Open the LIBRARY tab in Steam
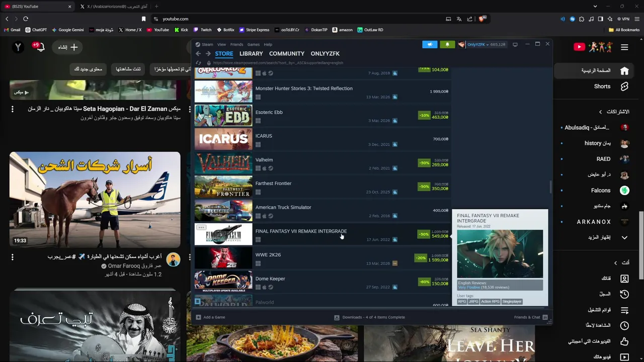This screenshot has width=644, height=362. 251,53
